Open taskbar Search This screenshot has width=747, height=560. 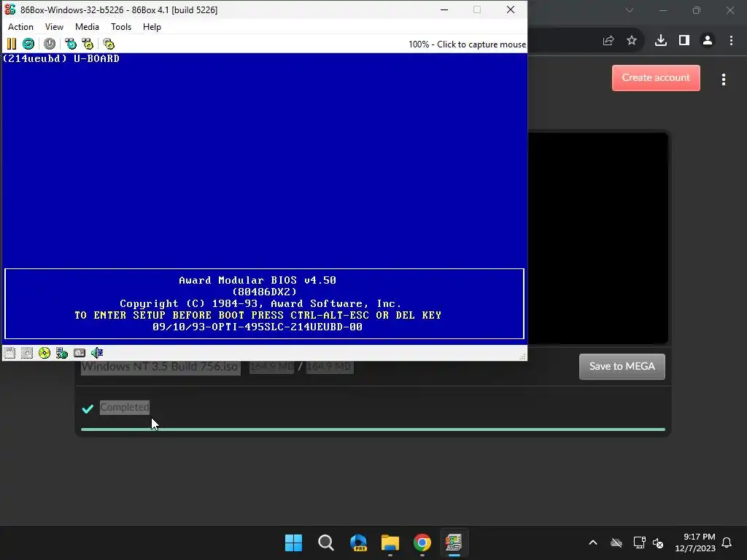click(x=326, y=542)
